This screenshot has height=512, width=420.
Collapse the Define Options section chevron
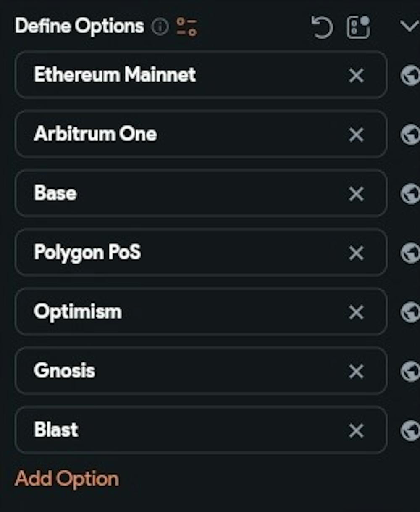409,26
